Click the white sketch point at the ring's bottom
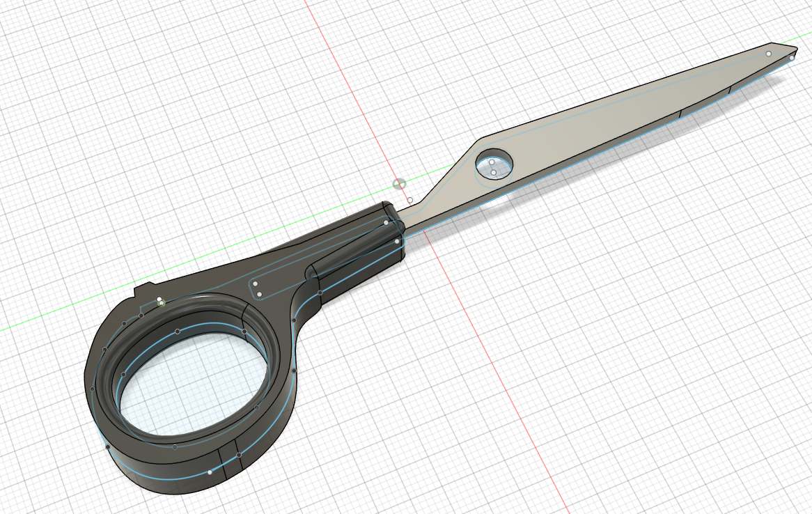The height and width of the screenshot is (514, 812). 210,472
